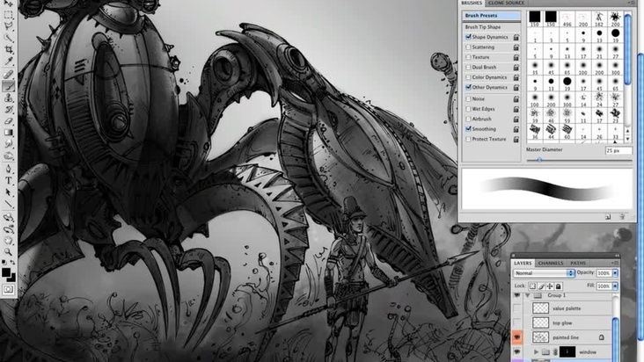
Task: Uncheck Shape Dynamics checkbox
Action: click(468, 37)
